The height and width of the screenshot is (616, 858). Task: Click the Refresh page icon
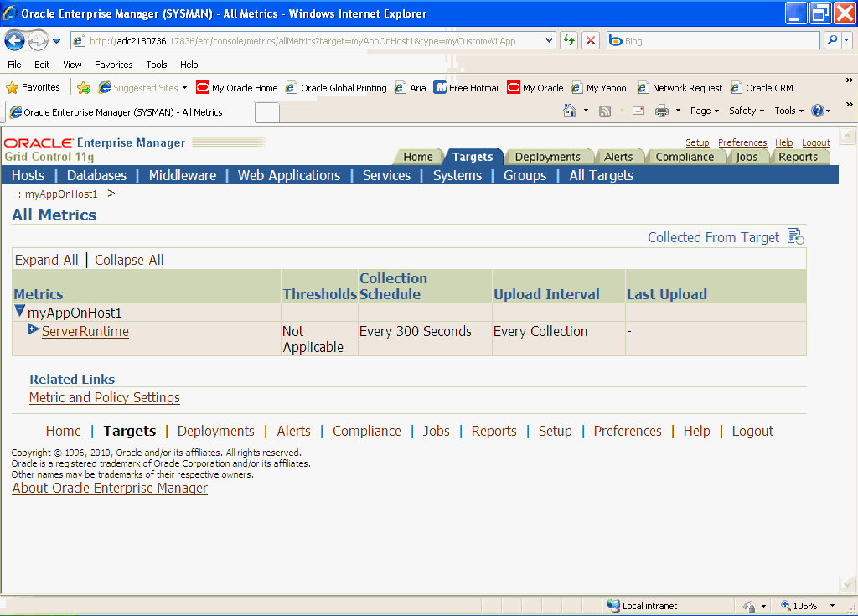[x=569, y=40]
